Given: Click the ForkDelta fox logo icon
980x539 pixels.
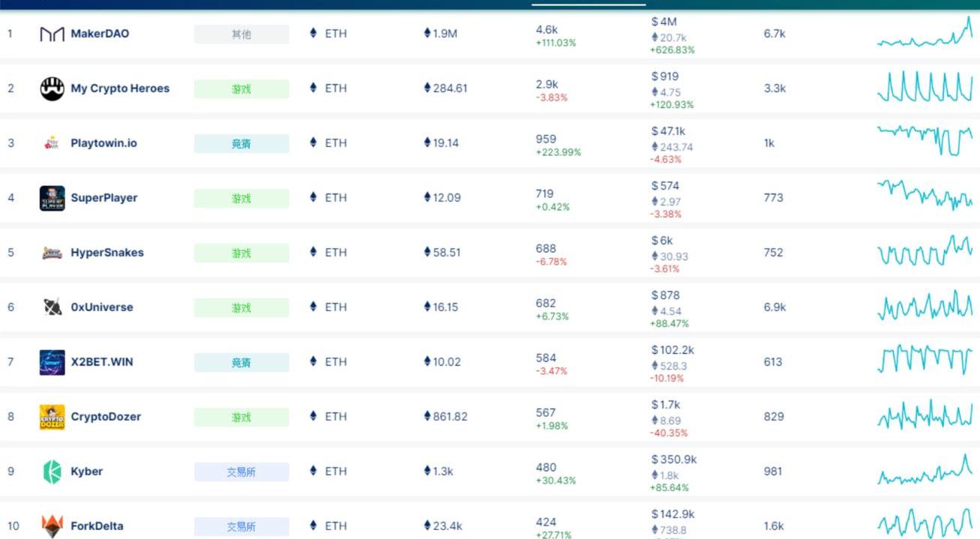Looking at the screenshot, I should click(52, 526).
